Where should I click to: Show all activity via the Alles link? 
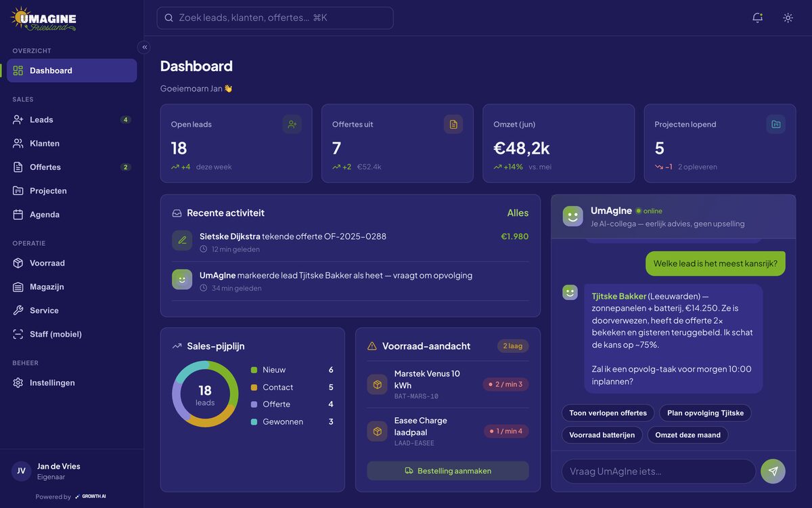pos(518,213)
